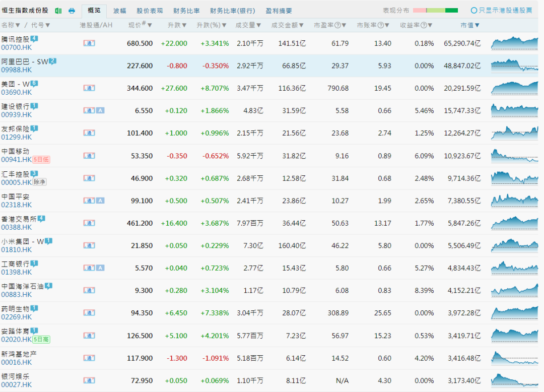Click the pink segment of 表现分布 bar

(x=420, y=11)
